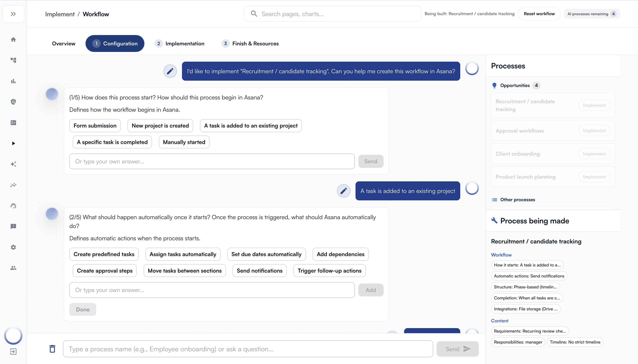Go to the Implementation step tab
638x364 pixels.
(x=179, y=43)
